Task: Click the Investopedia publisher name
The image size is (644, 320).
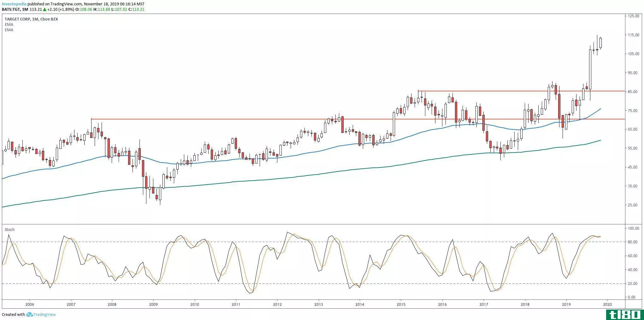Action: click(x=14, y=4)
